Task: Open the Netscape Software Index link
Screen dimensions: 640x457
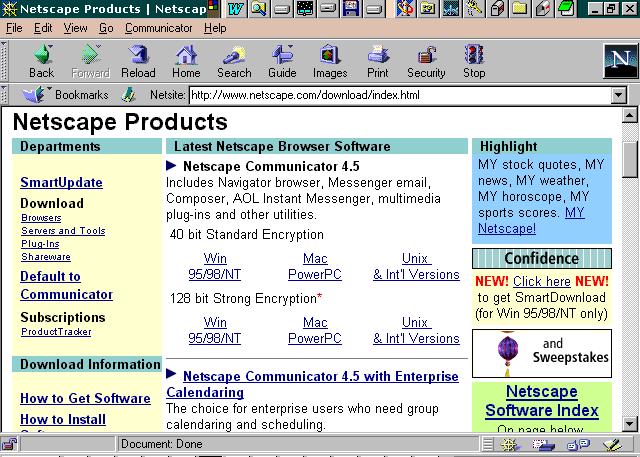Action: point(542,401)
